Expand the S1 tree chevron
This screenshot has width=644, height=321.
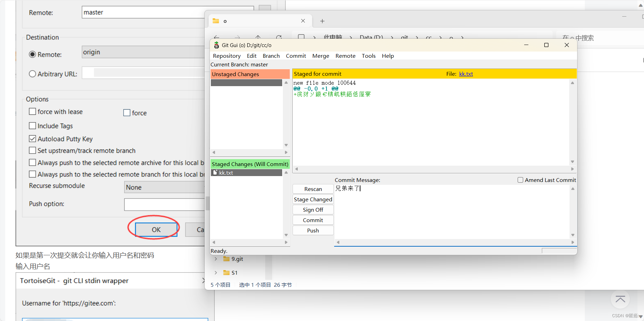coord(216,273)
